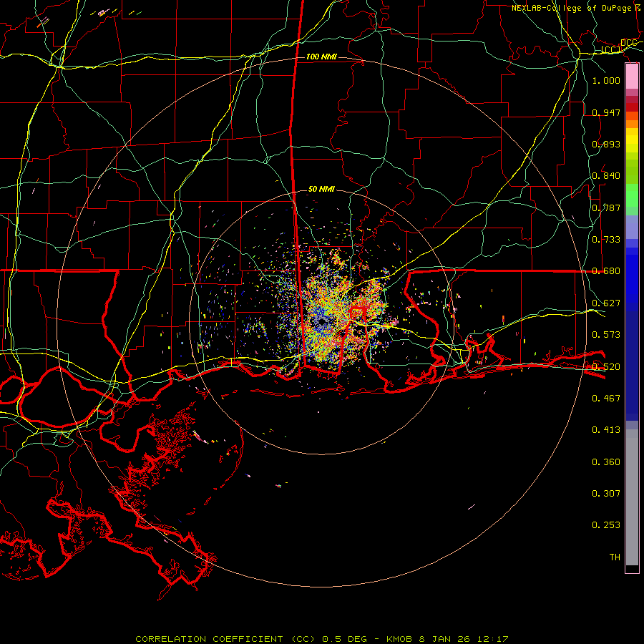Click the bright green color bar segment
Image resolution: width=644 pixels, height=644 pixels.
[632, 195]
